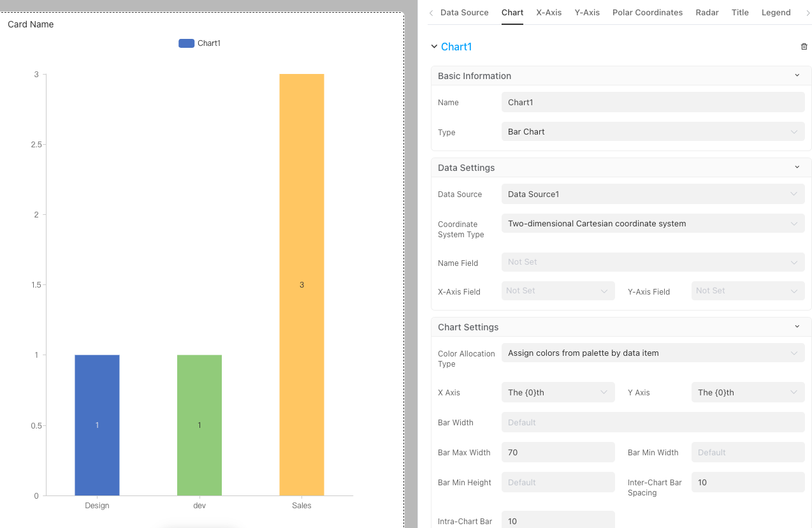Click the green dev bar
This screenshot has width=812, height=528.
click(199, 425)
